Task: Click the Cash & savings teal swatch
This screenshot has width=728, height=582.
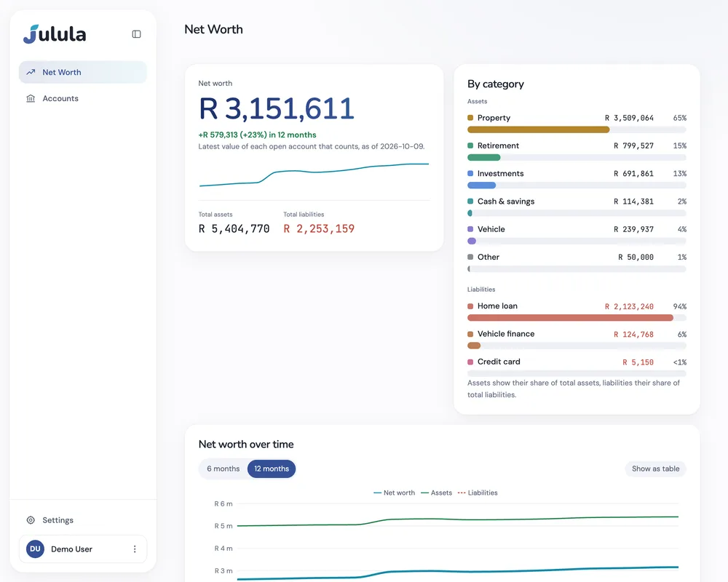Action: click(470, 202)
